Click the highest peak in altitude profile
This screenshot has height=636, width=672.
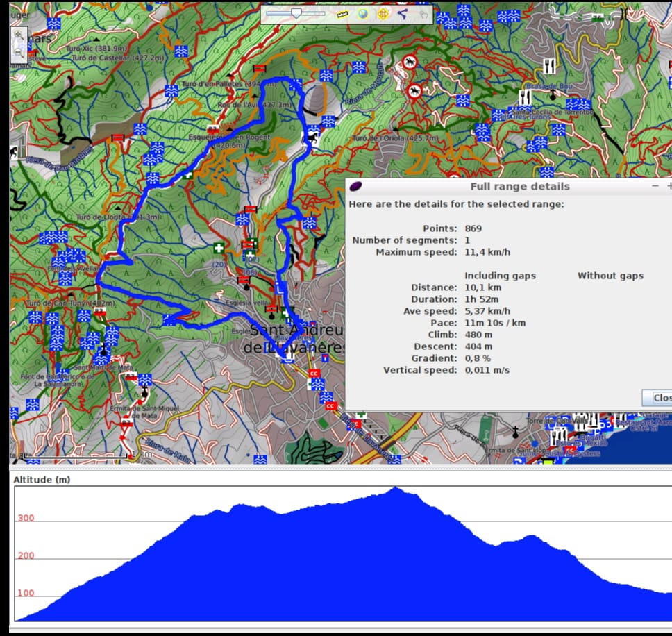(x=396, y=488)
